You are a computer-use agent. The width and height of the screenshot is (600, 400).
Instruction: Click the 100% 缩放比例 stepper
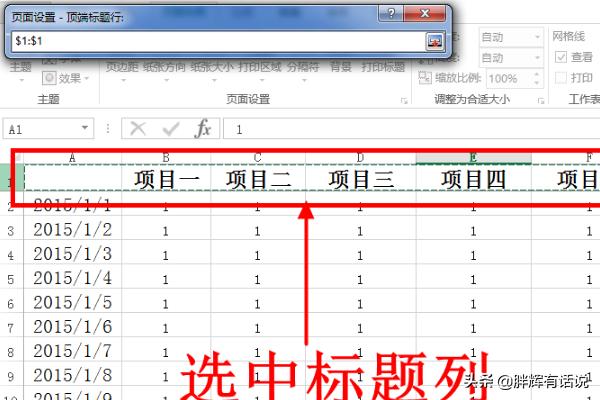(x=536, y=78)
